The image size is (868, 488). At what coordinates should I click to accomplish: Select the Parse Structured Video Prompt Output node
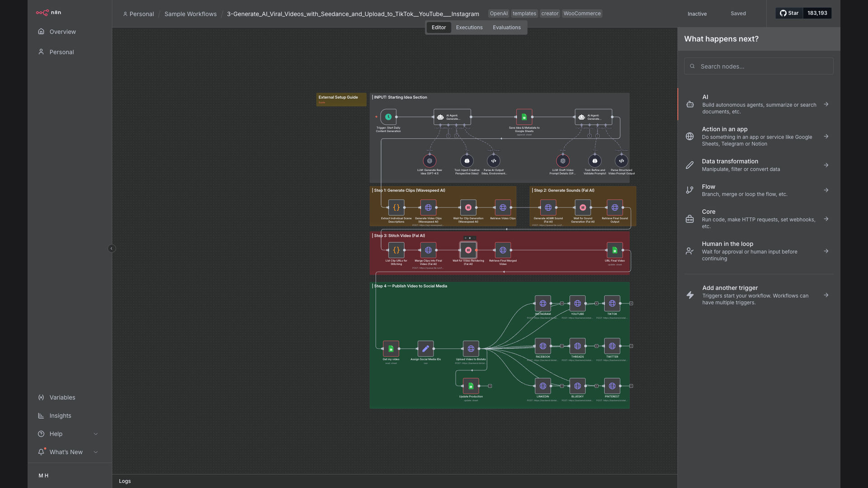click(x=622, y=161)
